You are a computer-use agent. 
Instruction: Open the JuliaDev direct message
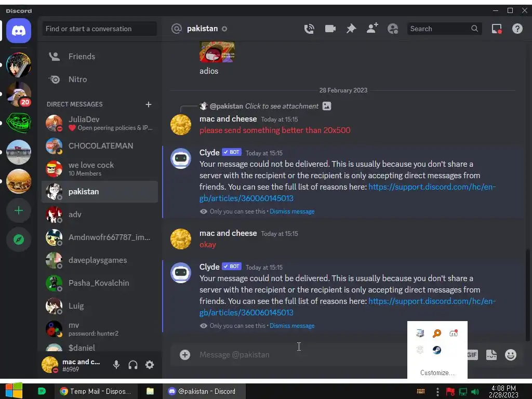(x=99, y=123)
